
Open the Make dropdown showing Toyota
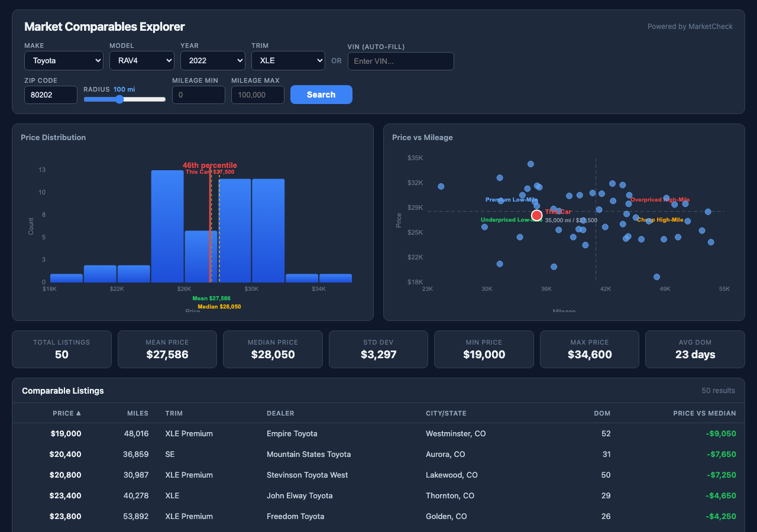coord(63,60)
